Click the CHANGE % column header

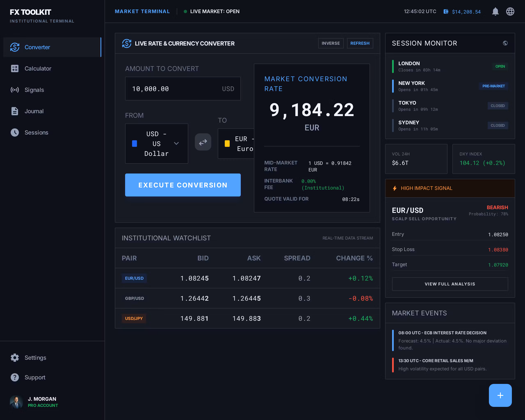pos(354,258)
